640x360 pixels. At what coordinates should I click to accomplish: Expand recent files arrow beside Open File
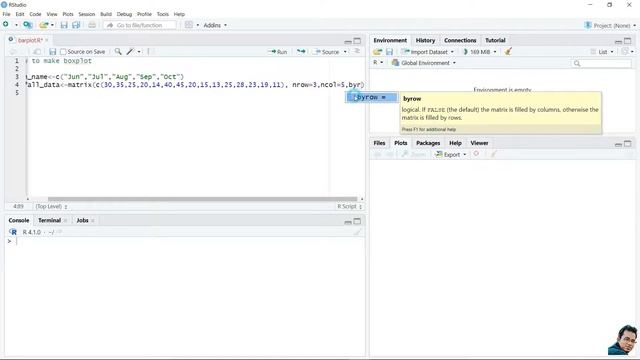(52, 25)
